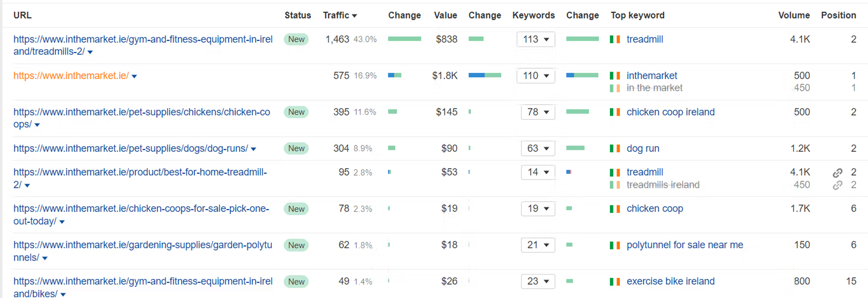The height and width of the screenshot is (298, 868).
Task: Click the Ireland flag next to polytunnel for sale near me
Action: [615, 245]
